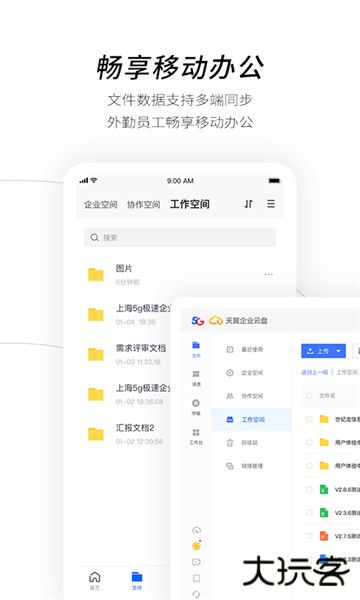Image resolution: width=360 pixels, height=600 pixels.
Task: Tap the sort order arrows icon in phone header
Action: [248, 204]
